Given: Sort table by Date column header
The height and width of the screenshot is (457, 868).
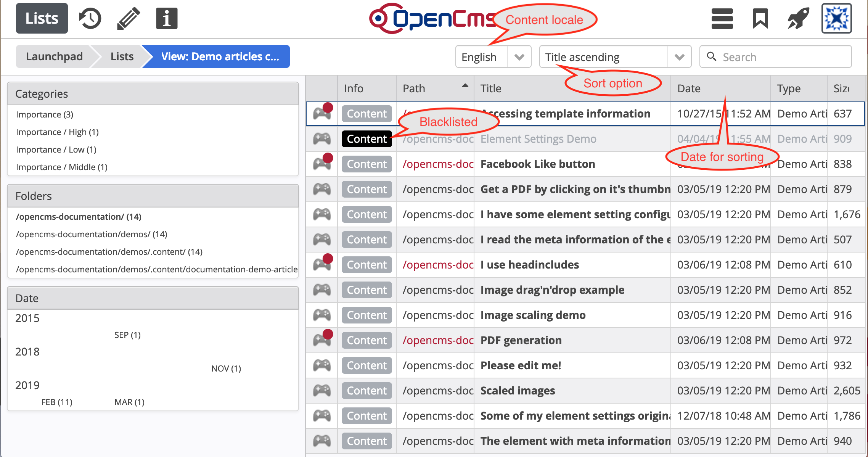Looking at the screenshot, I should (721, 89).
